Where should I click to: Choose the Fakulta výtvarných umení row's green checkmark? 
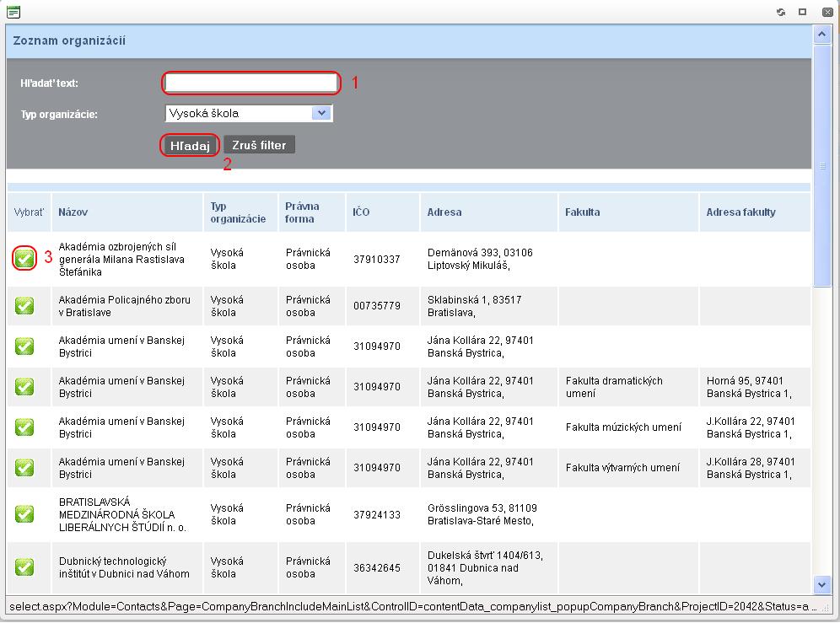pyautogui.click(x=24, y=468)
